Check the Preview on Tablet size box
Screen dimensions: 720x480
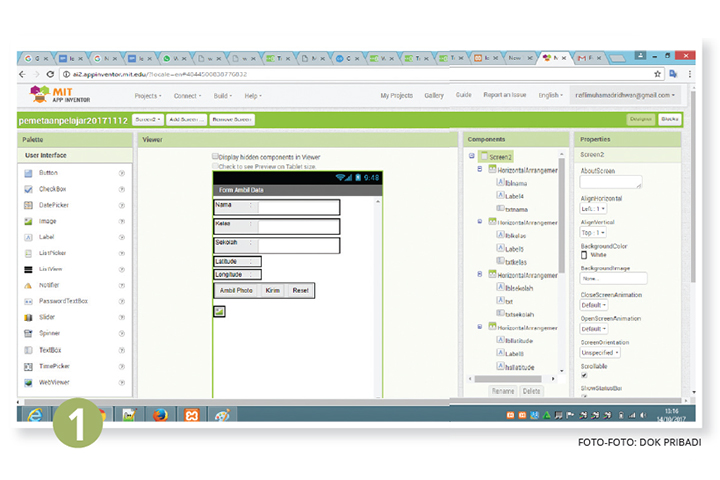pos(215,166)
